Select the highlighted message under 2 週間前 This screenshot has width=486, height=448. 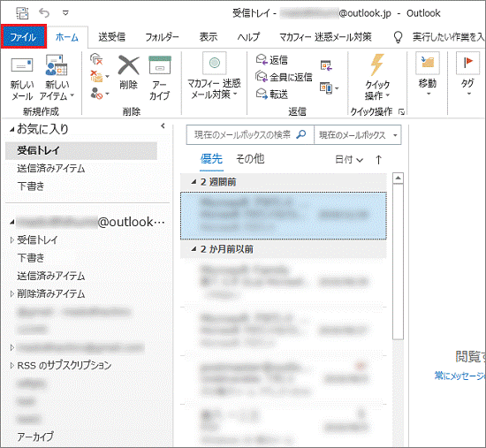(x=284, y=216)
